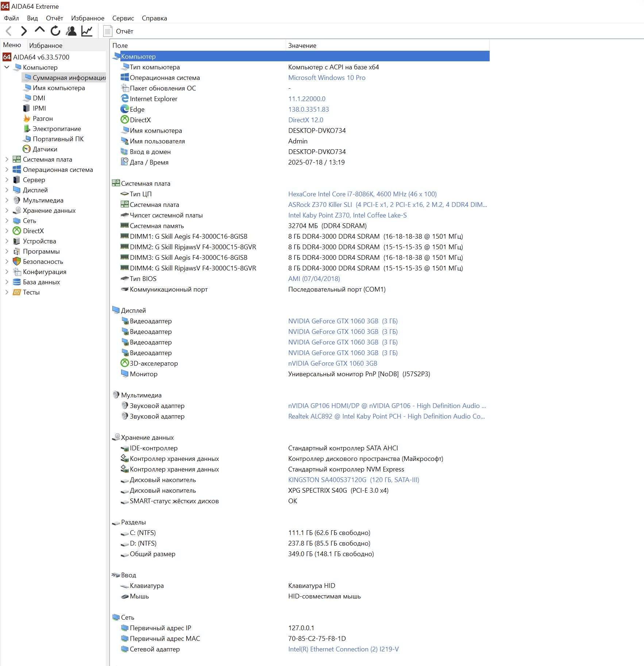Click the Программы tree icon
This screenshot has width=644, height=666.
[x=17, y=251]
